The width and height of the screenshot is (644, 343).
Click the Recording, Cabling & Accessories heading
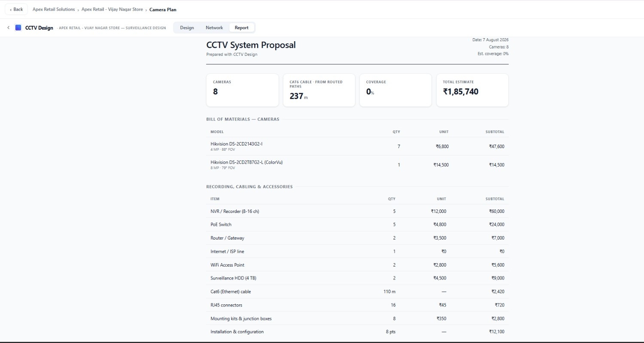click(249, 187)
